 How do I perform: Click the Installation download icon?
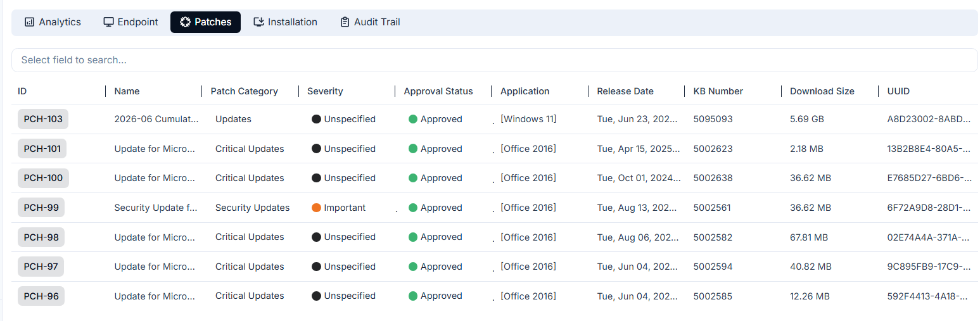[258, 22]
